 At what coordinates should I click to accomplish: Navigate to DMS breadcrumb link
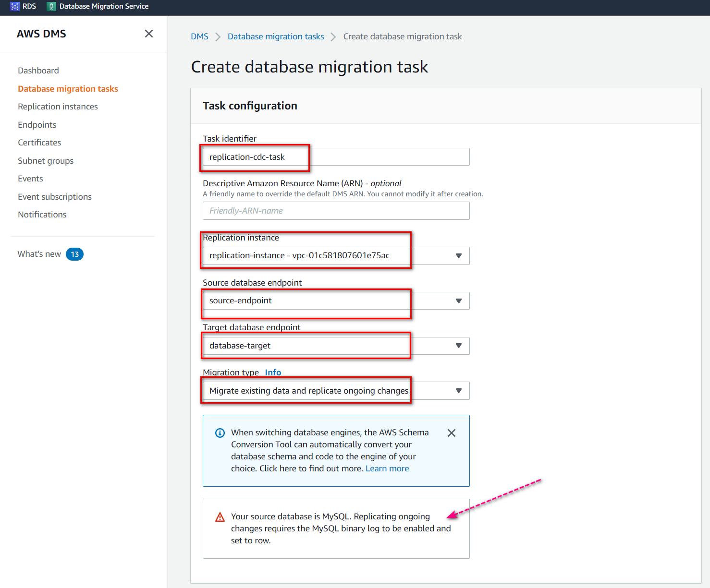point(199,36)
